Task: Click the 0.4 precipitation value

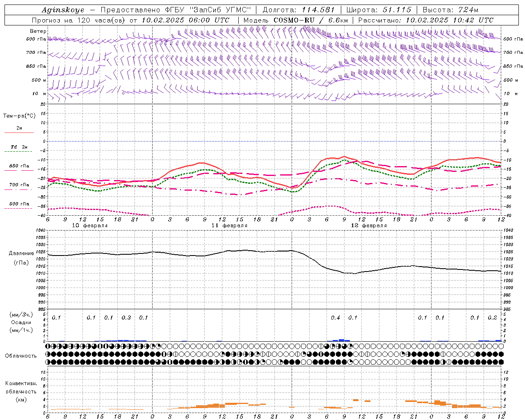Action: pyautogui.click(x=335, y=318)
